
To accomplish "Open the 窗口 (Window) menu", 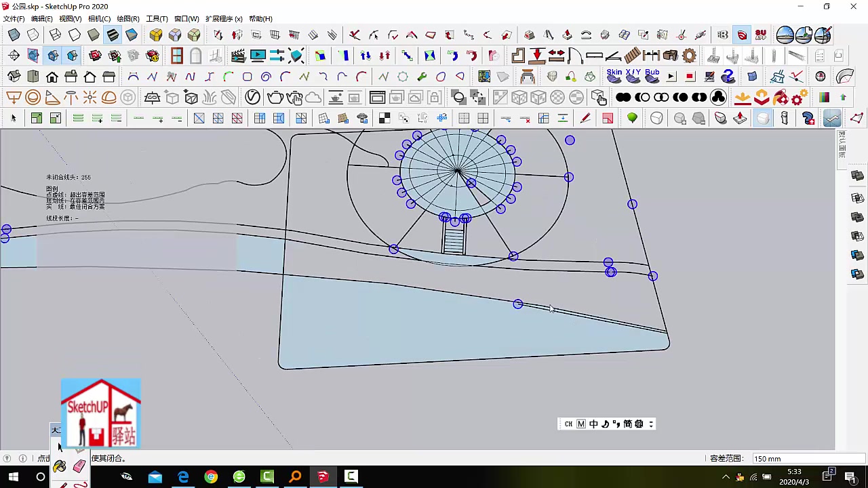I will coord(186,18).
